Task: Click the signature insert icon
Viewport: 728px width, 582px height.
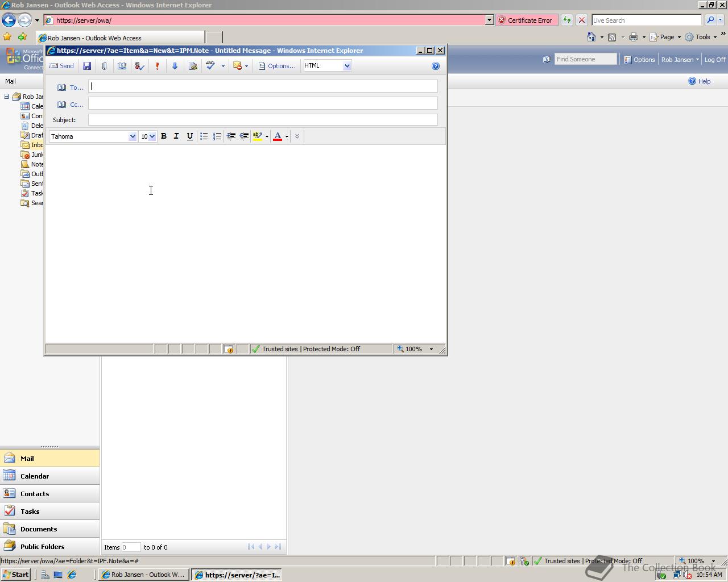Action: point(193,66)
